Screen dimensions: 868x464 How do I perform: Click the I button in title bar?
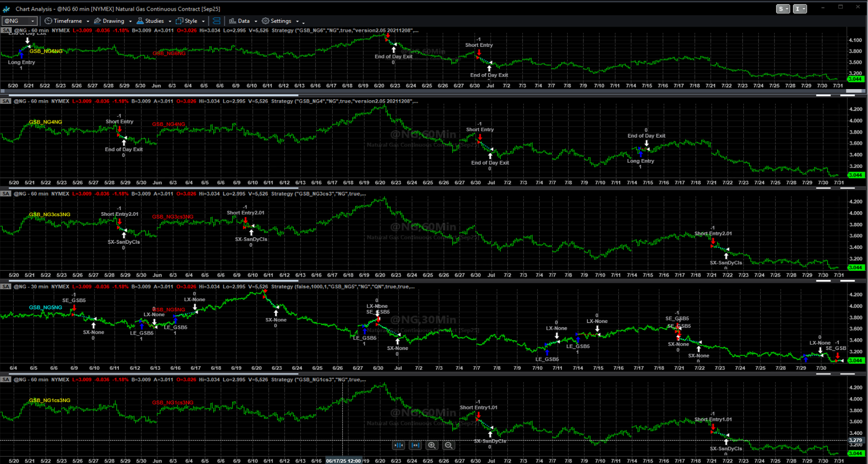(799, 9)
